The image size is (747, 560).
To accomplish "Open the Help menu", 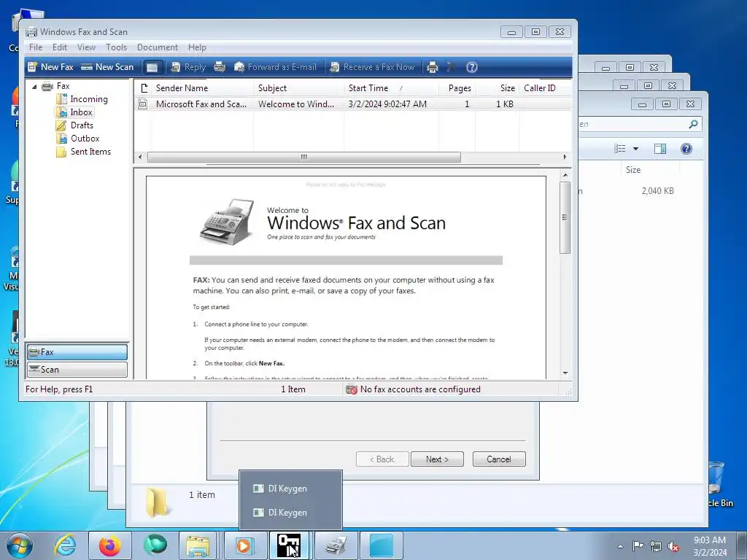I will click(x=197, y=47).
